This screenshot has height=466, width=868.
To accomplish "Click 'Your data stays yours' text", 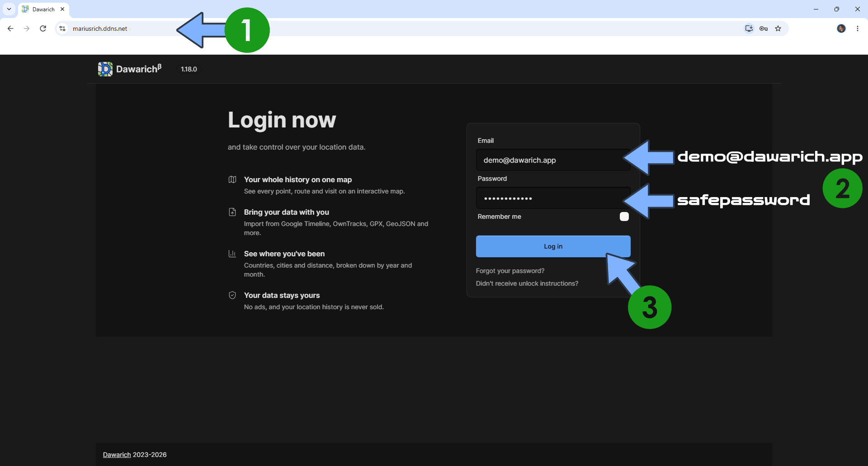I will 282,295.
